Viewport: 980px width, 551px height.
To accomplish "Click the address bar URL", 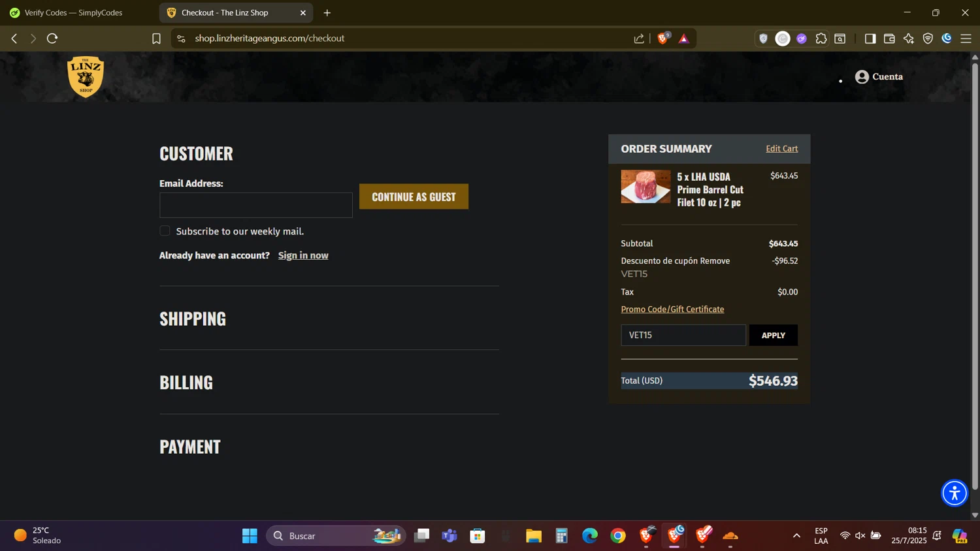I will point(270,39).
